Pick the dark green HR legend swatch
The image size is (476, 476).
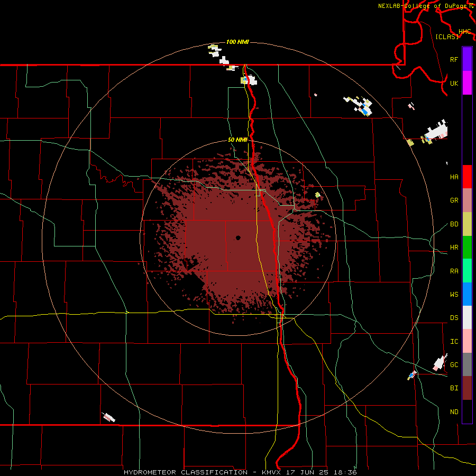(x=467, y=248)
